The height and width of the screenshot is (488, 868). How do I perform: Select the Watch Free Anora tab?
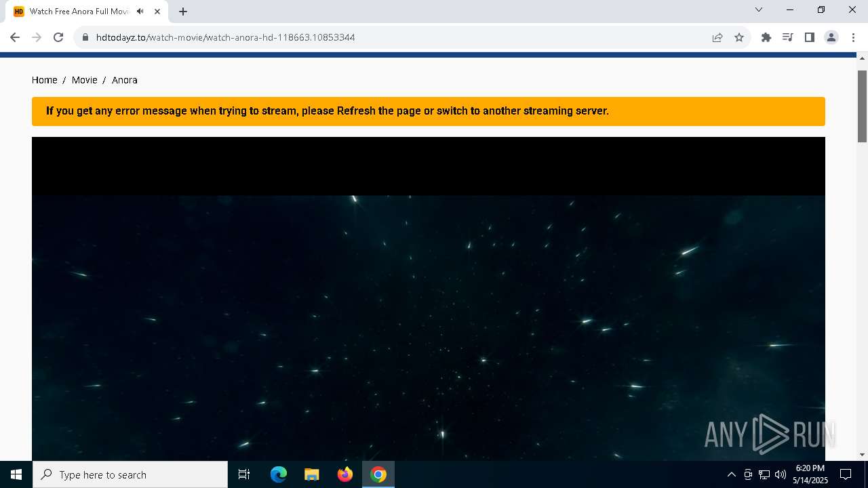(87, 12)
